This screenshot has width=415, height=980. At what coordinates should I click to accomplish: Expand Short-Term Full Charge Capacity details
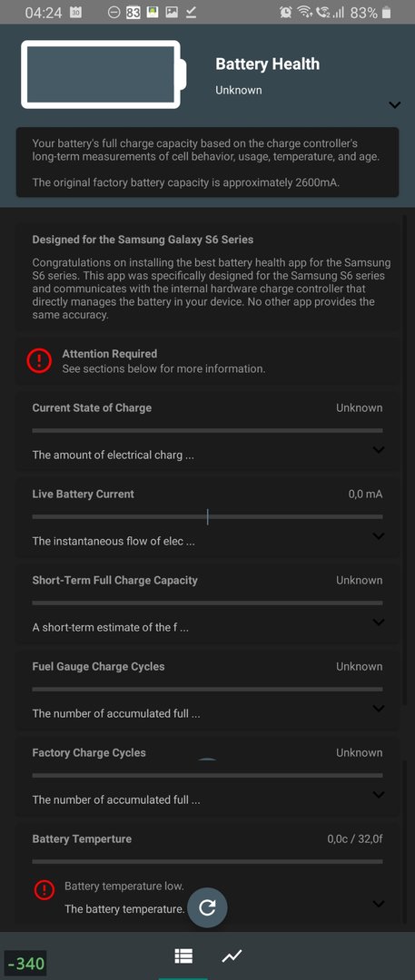click(378, 622)
